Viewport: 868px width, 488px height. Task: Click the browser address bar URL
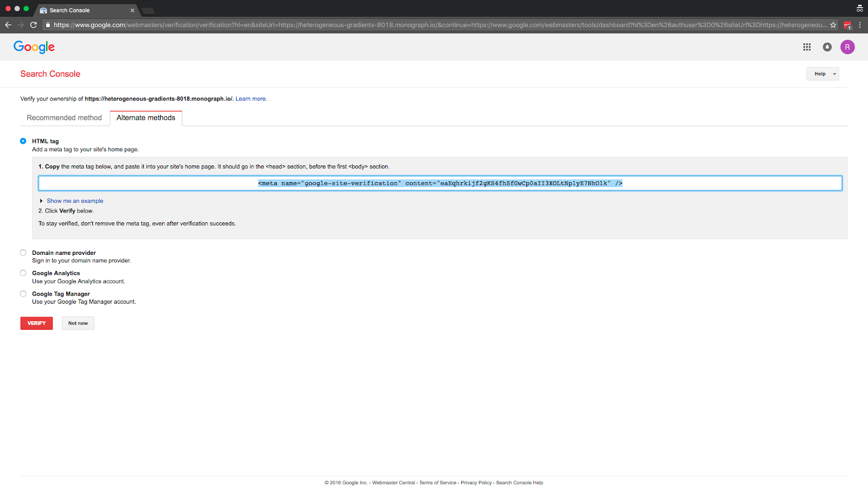tap(440, 25)
